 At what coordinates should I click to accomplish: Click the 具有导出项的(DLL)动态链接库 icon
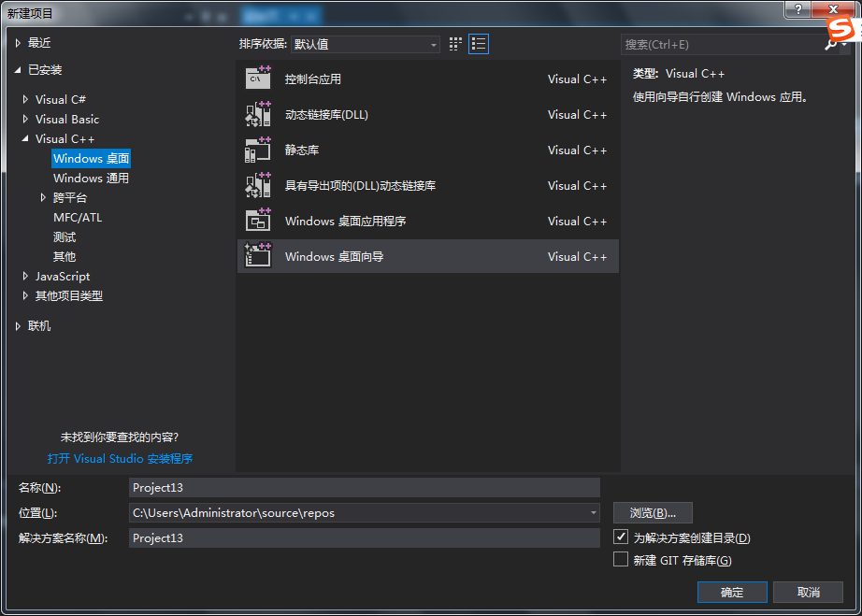click(258, 185)
